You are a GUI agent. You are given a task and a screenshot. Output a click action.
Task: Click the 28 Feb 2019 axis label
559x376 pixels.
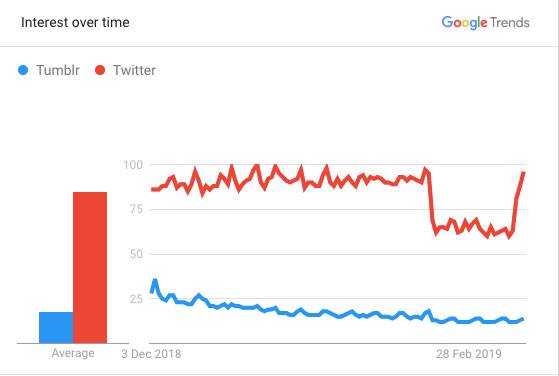pyautogui.click(x=469, y=354)
